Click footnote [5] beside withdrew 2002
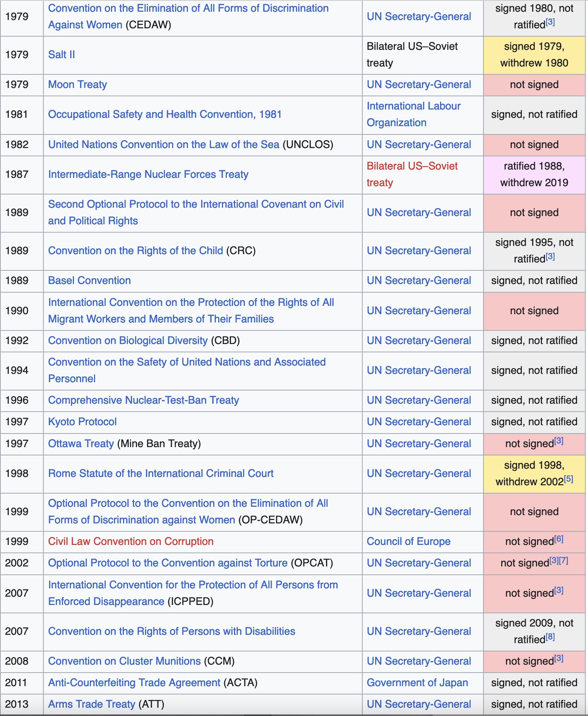588x716 pixels. tap(569, 479)
